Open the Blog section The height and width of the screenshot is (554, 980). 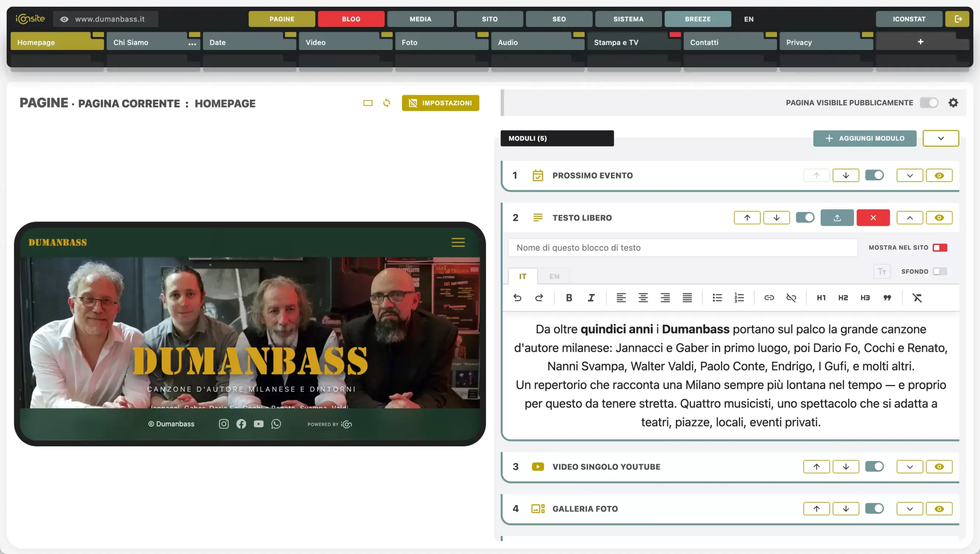(351, 18)
